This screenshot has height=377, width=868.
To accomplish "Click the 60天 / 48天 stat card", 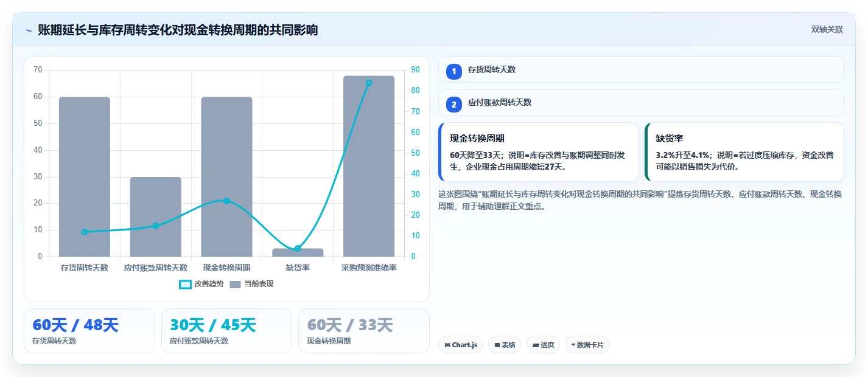I will point(89,331).
